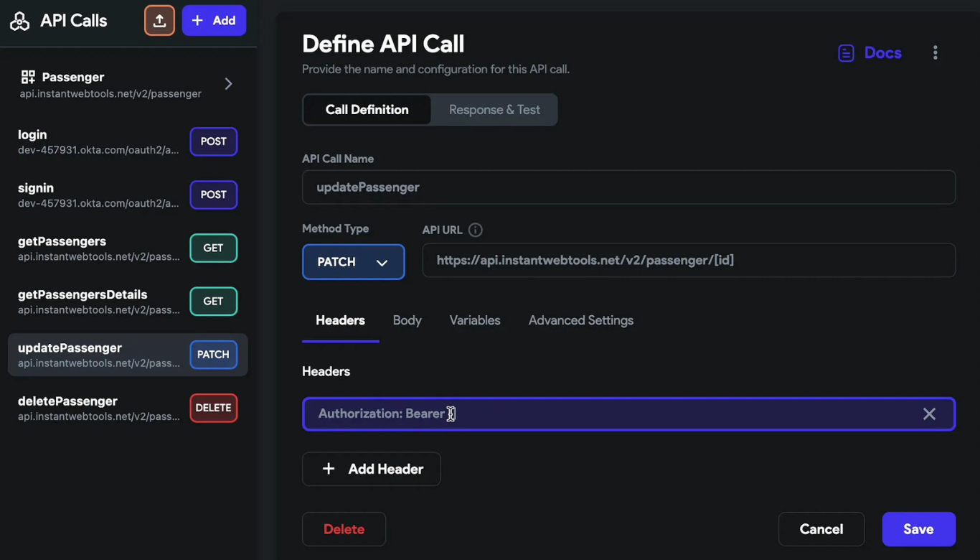The image size is (980, 560).
Task: Click the three-dot overflow menu icon
Action: [x=936, y=52]
